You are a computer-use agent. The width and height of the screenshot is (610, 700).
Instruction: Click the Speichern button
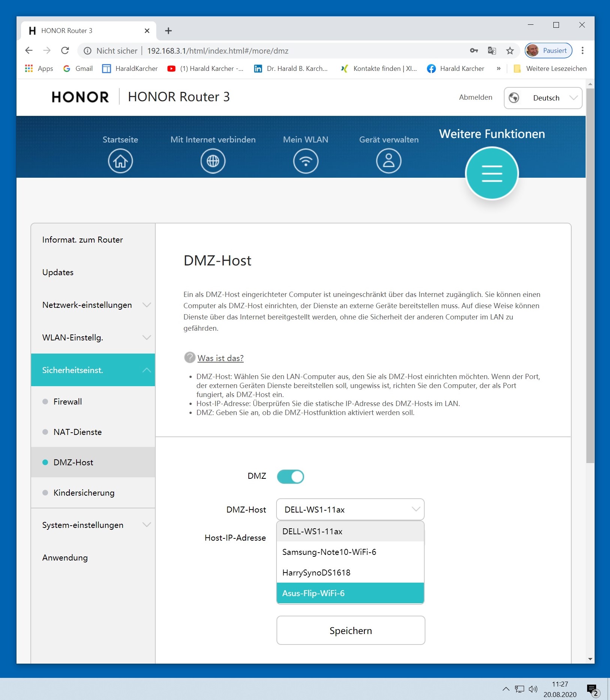351,630
